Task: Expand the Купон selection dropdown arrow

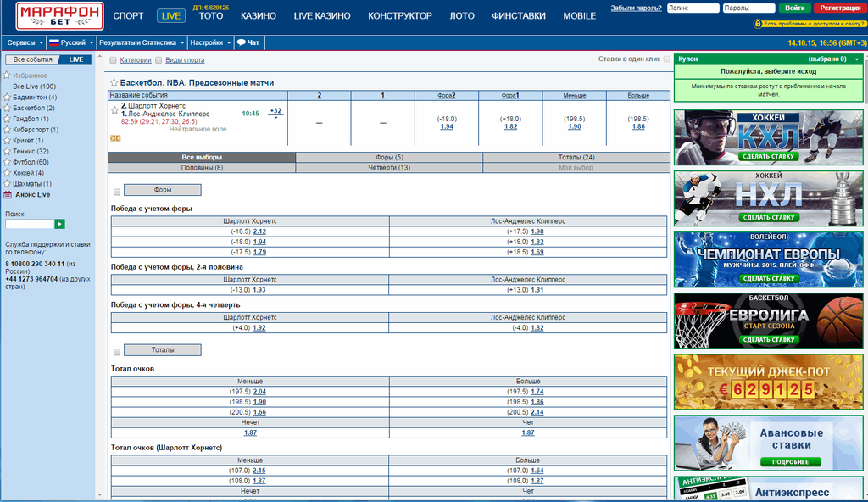Action: [x=857, y=59]
